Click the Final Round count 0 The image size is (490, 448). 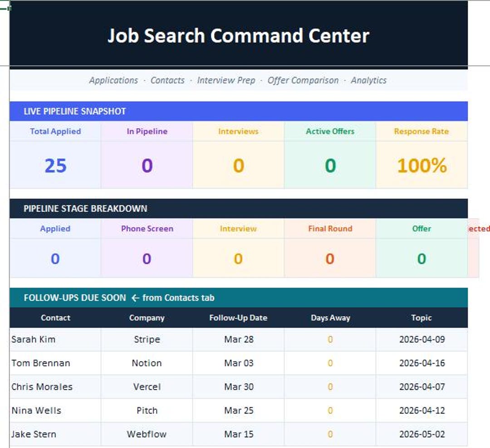click(330, 258)
